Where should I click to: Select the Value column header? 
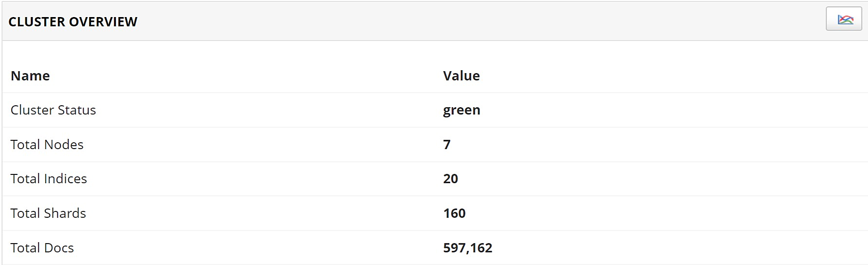pos(461,76)
